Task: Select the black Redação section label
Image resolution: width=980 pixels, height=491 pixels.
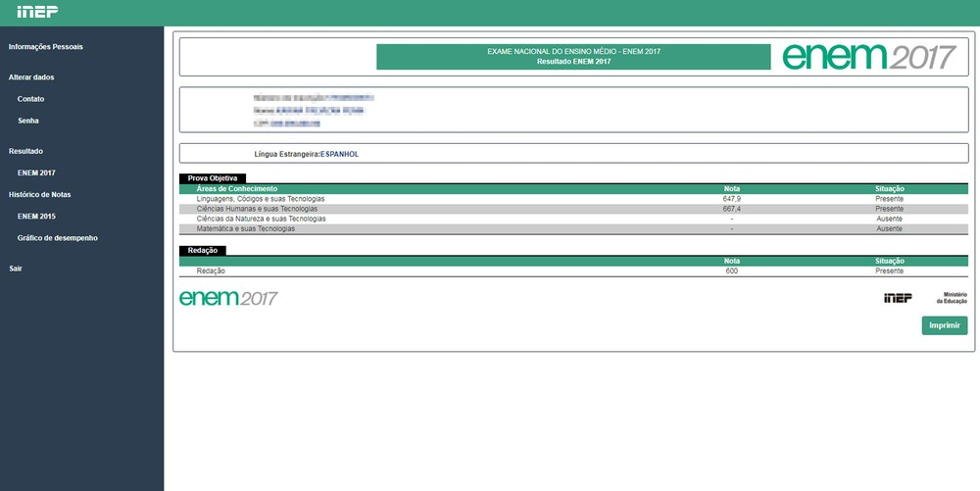Action: [x=202, y=251]
